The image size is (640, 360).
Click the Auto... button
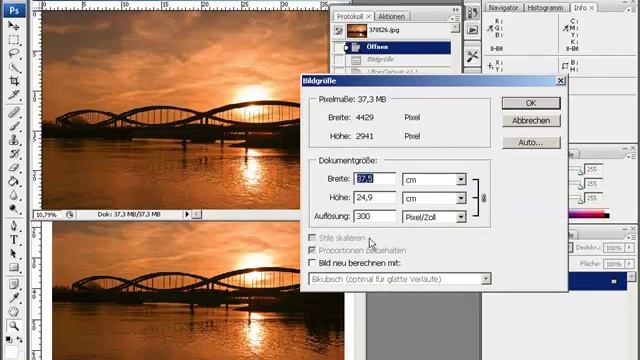[531, 142]
